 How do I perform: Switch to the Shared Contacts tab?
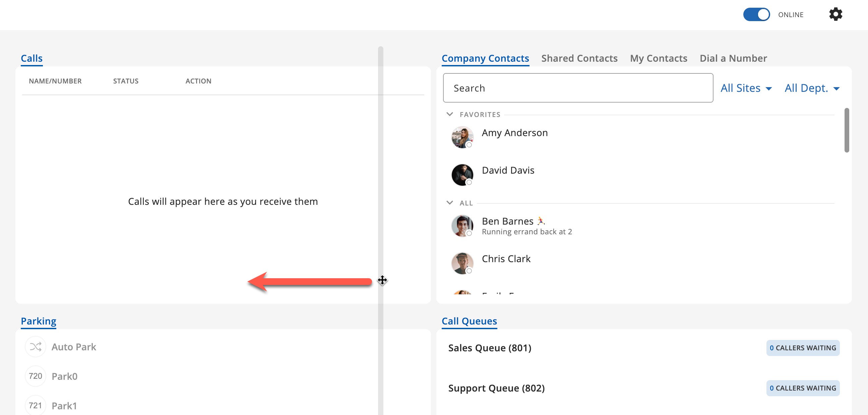(x=579, y=58)
